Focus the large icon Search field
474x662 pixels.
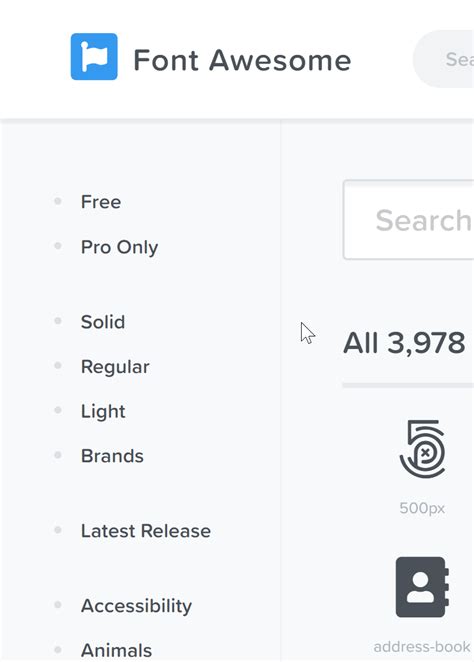409,220
